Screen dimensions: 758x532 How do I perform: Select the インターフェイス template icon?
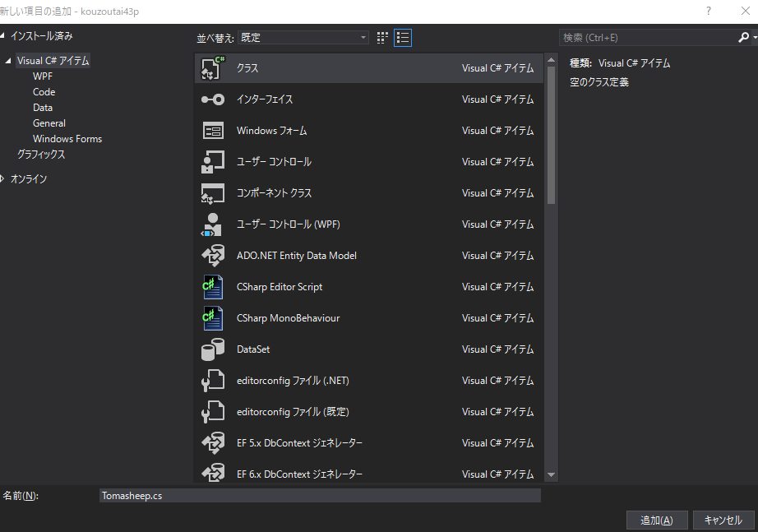213,99
